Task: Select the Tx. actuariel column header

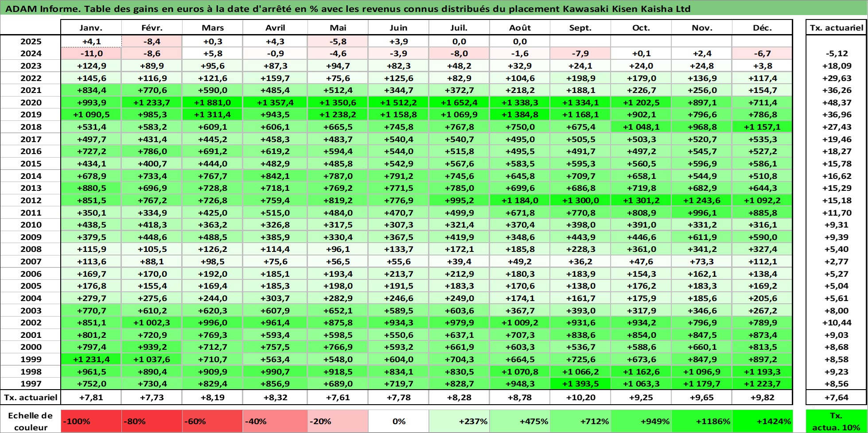Action: click(x=837, y=27)
